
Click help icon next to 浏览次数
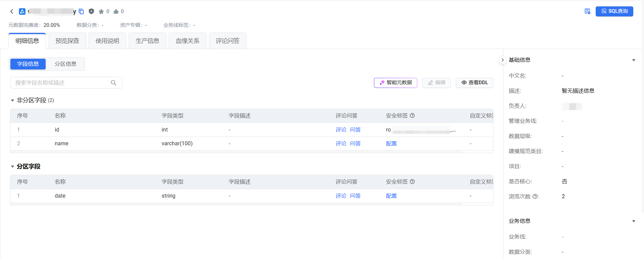coord(535,197)
